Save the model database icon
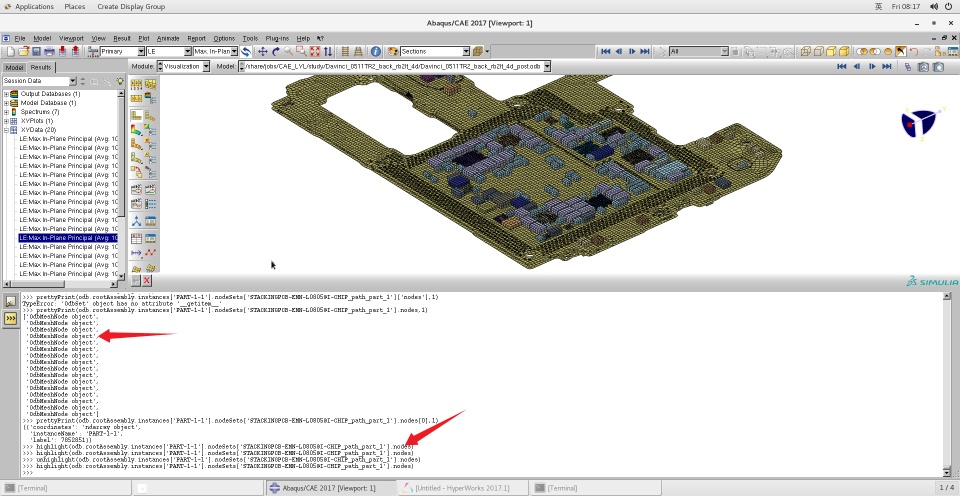This screenshot has height=496, width=960. (36, 51)
